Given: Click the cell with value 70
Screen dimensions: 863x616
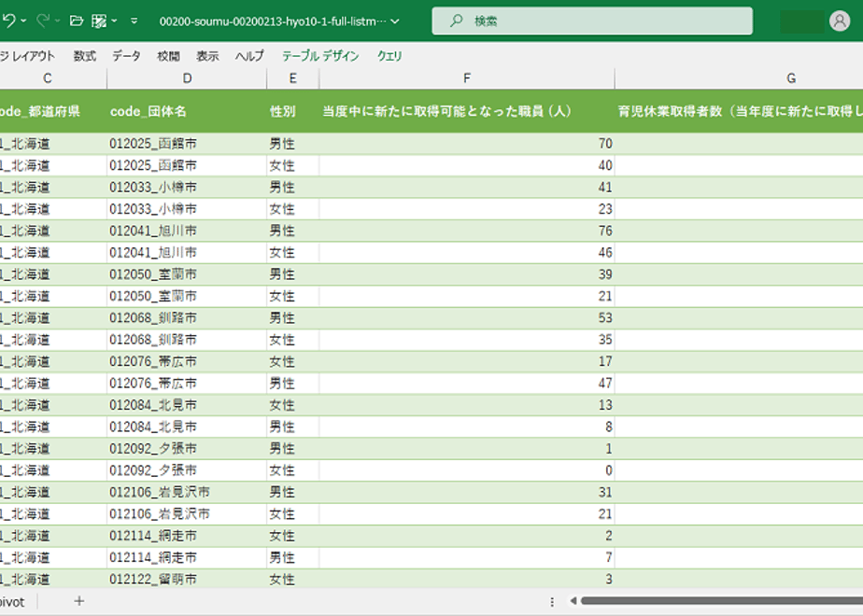Looking at the screenshot, I should tap(467, 144).
